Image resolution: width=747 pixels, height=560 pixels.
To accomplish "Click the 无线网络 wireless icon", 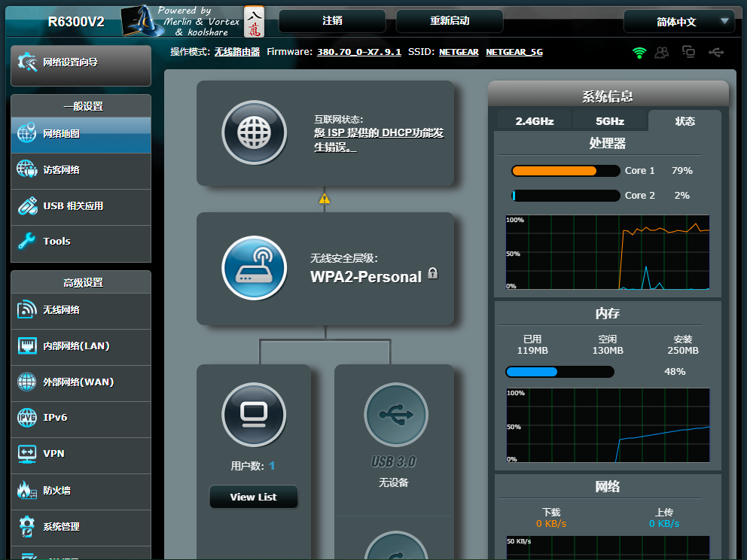I will click(x=26, y=309).
